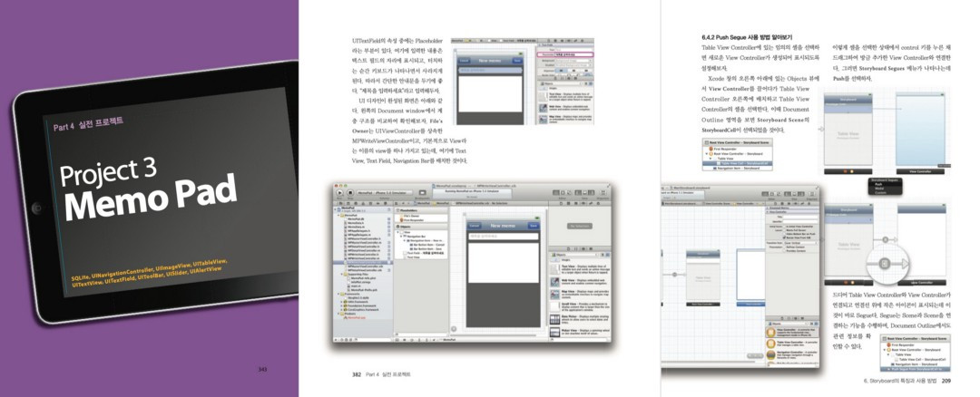Select center text alignment segment

573,71
